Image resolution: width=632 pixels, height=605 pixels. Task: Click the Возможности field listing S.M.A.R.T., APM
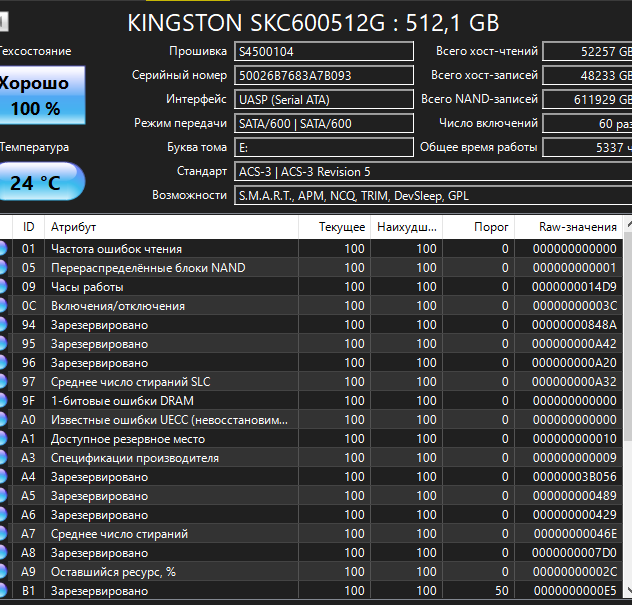click(433, 196)
